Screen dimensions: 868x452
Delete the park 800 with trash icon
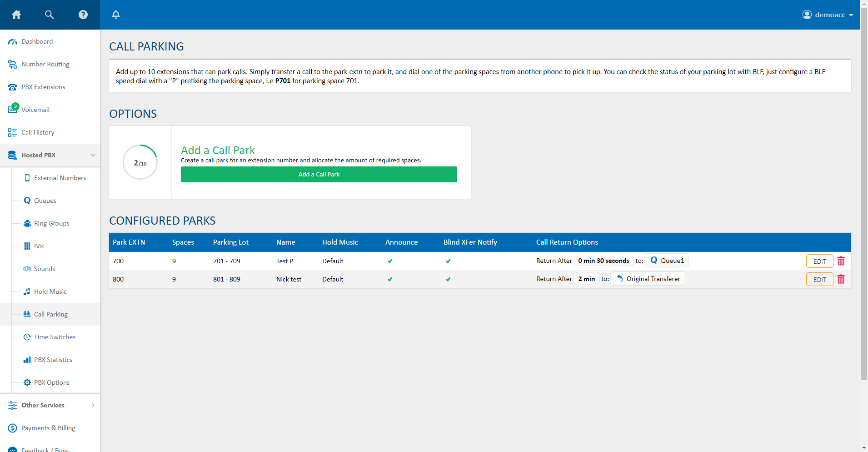[841, 279]
